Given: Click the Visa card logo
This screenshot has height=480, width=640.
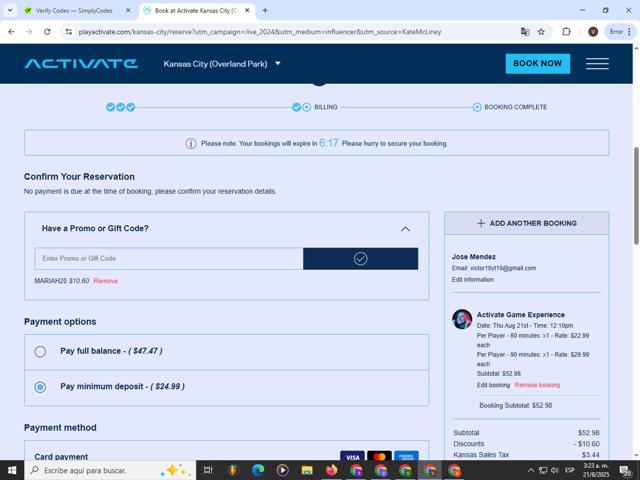Looking at the screenshot, I should pos(352,456).
